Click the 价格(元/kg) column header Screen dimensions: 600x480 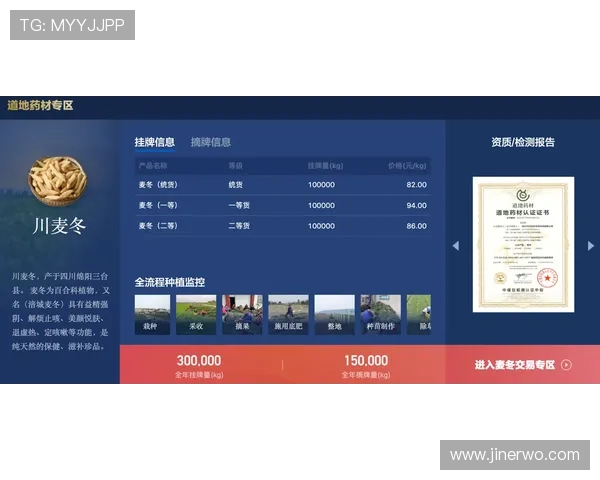coord(407,166)
